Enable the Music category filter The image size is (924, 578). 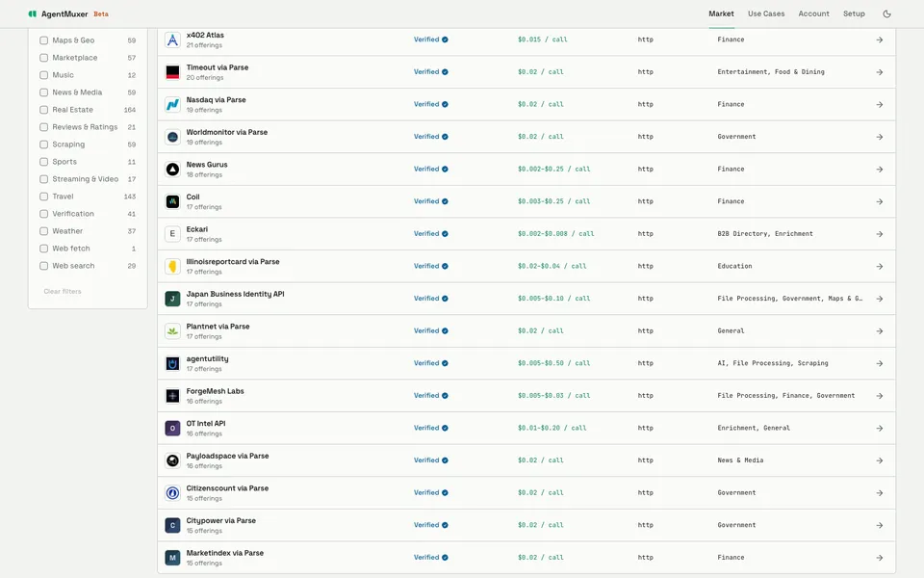tap(43, 75)
